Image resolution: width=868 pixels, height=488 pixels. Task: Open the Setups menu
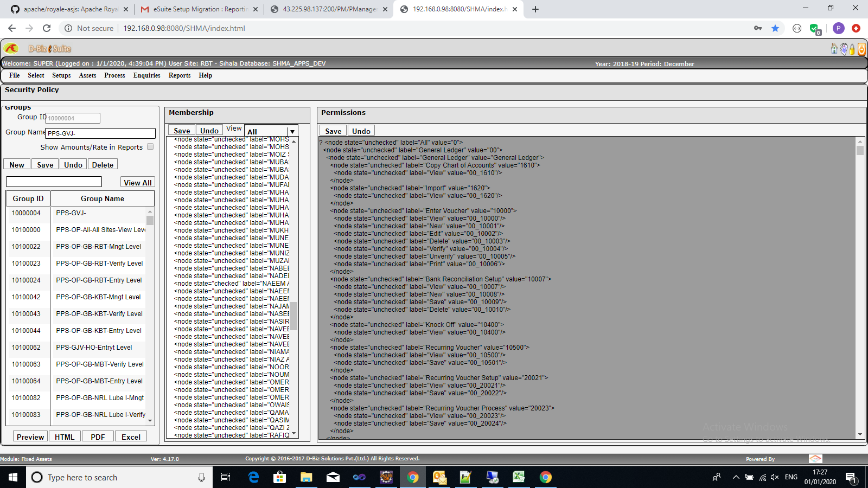pyautogui.click(x=61, y=75)
